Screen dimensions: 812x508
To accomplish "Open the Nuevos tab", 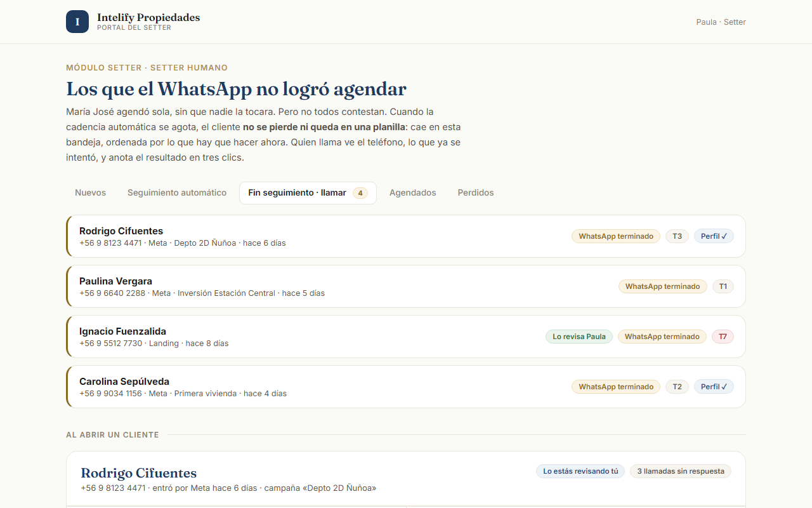I will 91,192.
